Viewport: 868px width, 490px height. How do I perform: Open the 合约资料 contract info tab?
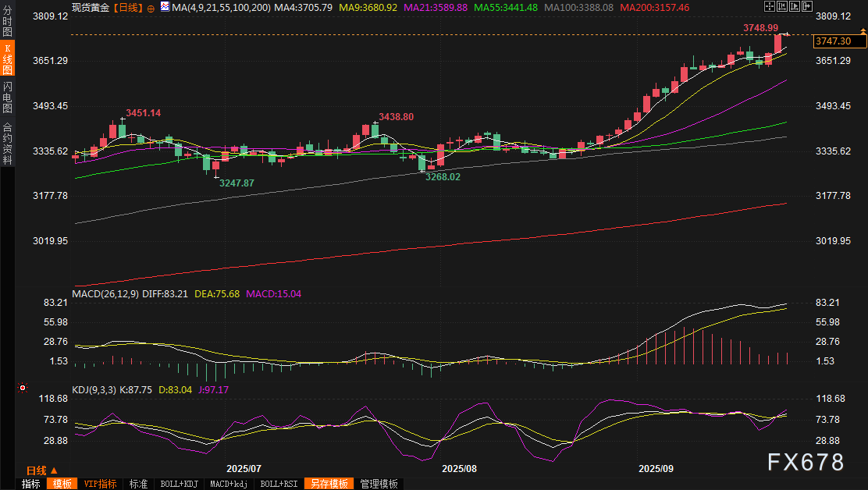(7, 143)
